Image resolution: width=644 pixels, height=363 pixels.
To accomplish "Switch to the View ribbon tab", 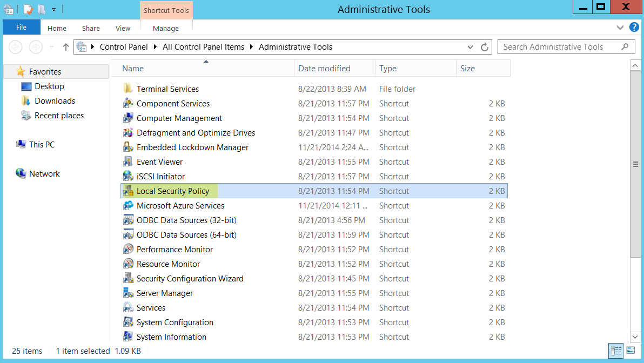I will coord(123,28).
